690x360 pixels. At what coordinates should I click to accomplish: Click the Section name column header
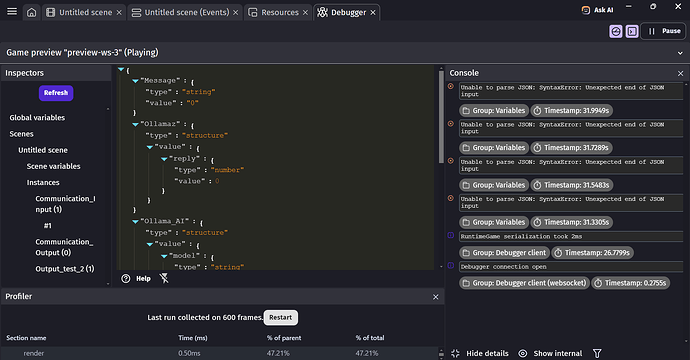(x=26, y=338)
